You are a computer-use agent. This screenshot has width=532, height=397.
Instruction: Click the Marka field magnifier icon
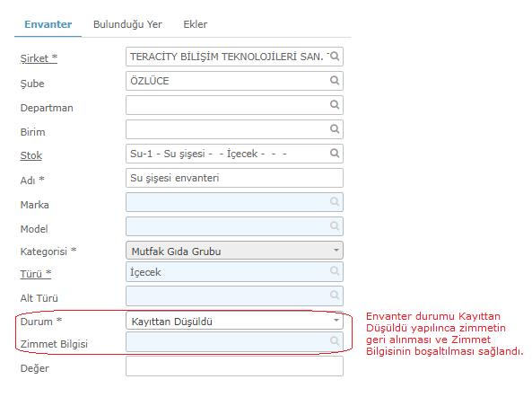point(335,202)
